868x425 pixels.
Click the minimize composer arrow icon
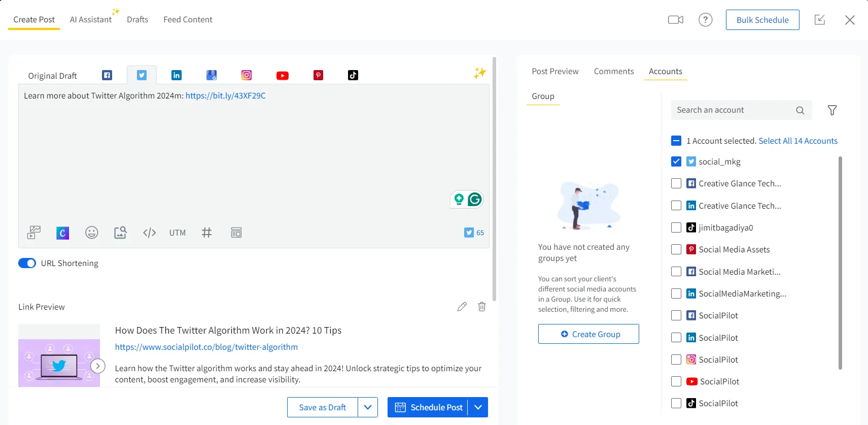[x=820, y=20]
